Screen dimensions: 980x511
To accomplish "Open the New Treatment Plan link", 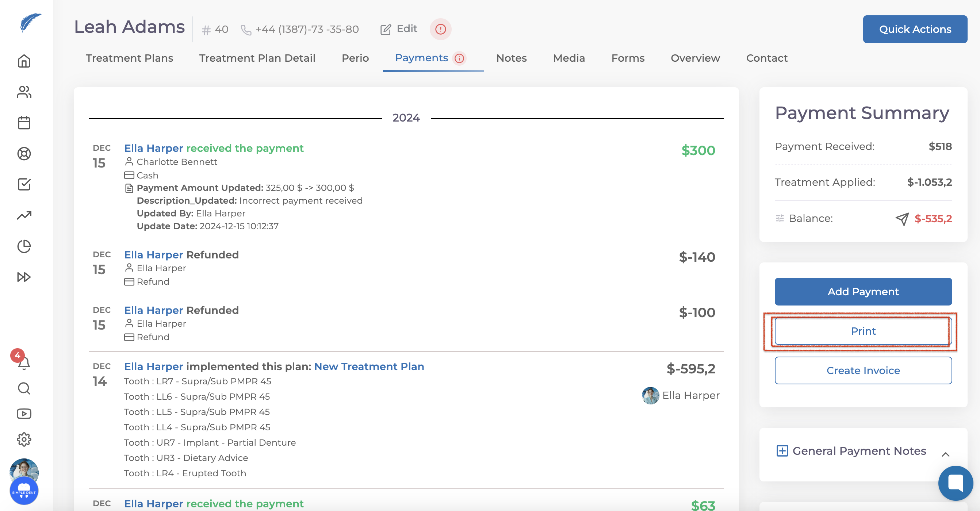I will pos(369,366).
